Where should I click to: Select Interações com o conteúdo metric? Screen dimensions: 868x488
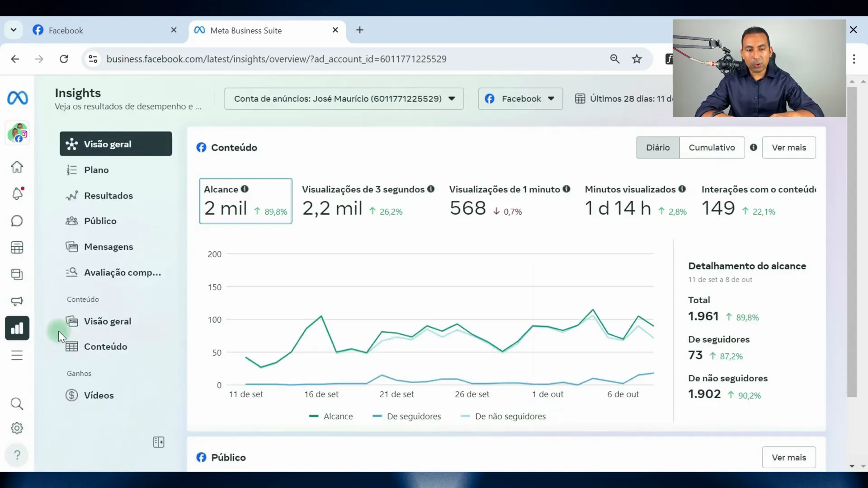(759, 201)
